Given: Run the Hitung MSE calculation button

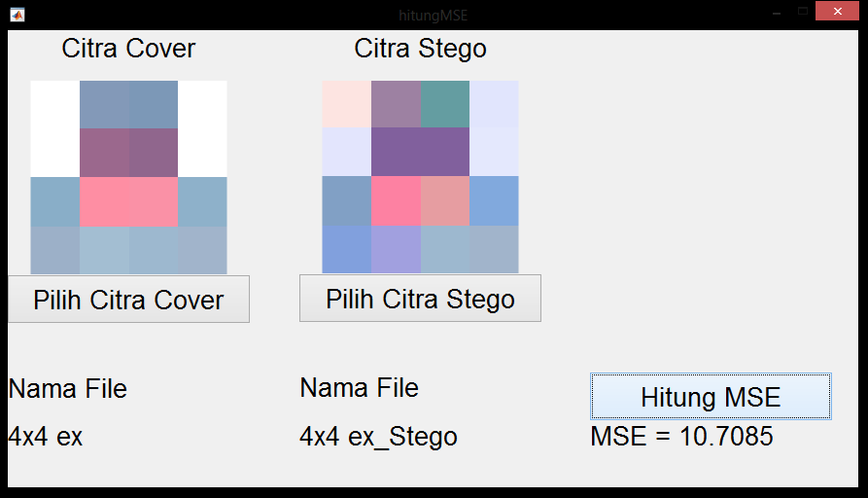Looking at the screenshot, I should coord(711,397).
